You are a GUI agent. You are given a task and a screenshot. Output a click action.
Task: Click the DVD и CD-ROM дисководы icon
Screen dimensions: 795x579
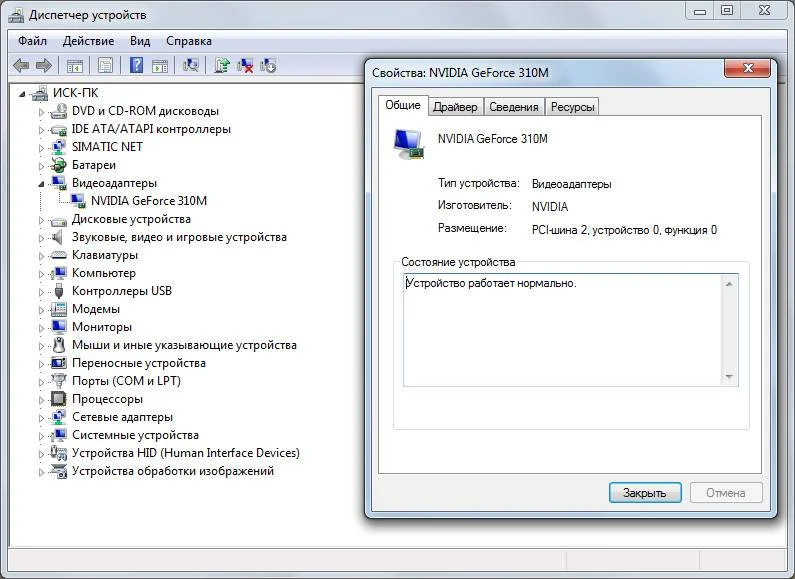click(x=59, y=111)
